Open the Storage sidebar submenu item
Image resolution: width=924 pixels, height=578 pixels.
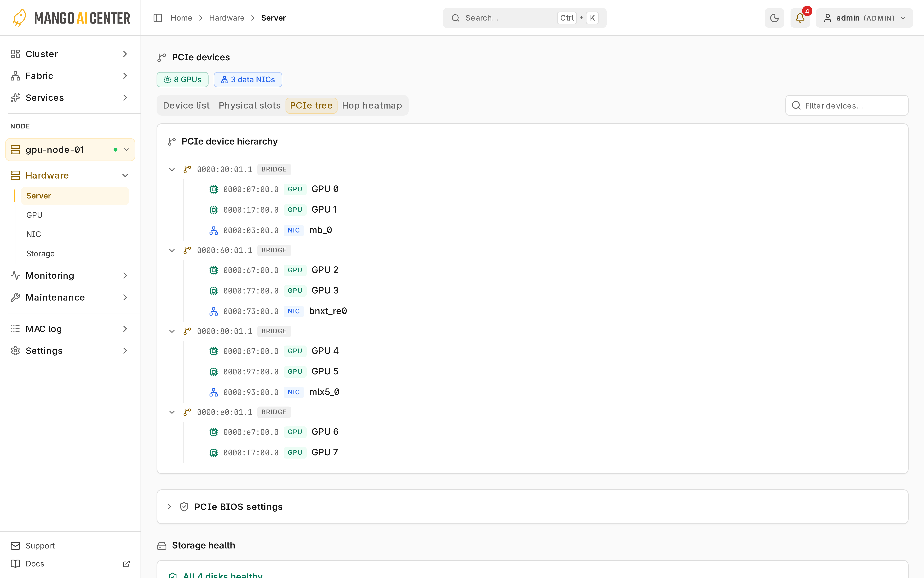pos(75,253)
